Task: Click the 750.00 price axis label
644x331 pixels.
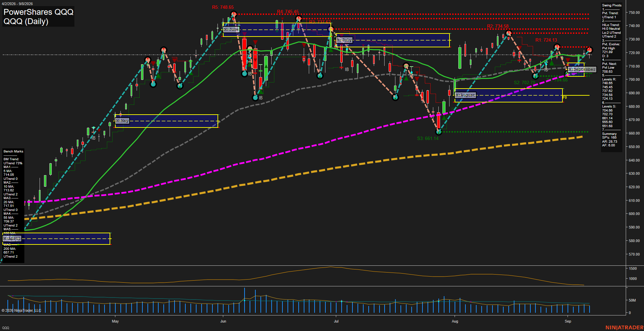Action: tap(634, 13)
